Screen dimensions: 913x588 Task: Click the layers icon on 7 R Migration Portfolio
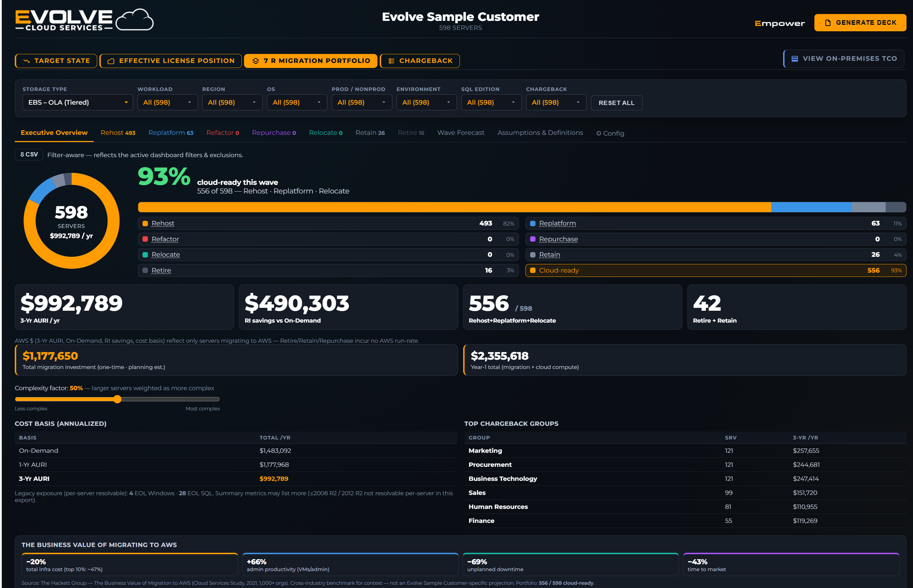click(256, 61)
